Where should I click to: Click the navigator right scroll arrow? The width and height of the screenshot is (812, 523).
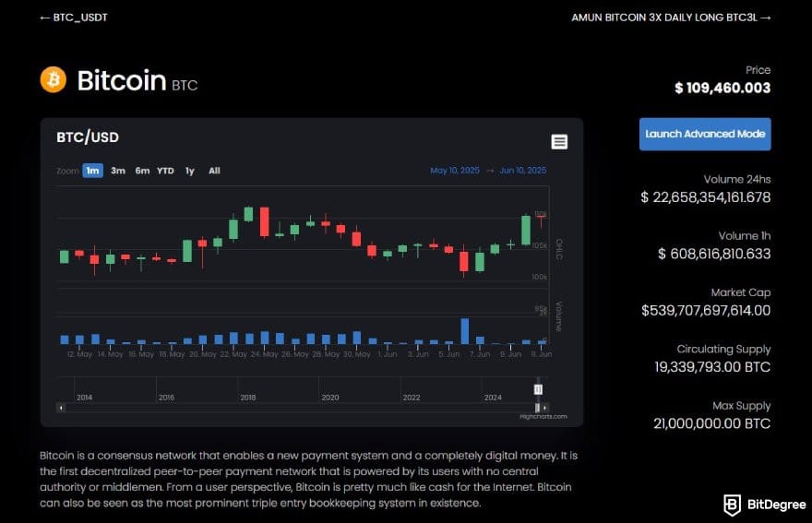pos(544,408)
